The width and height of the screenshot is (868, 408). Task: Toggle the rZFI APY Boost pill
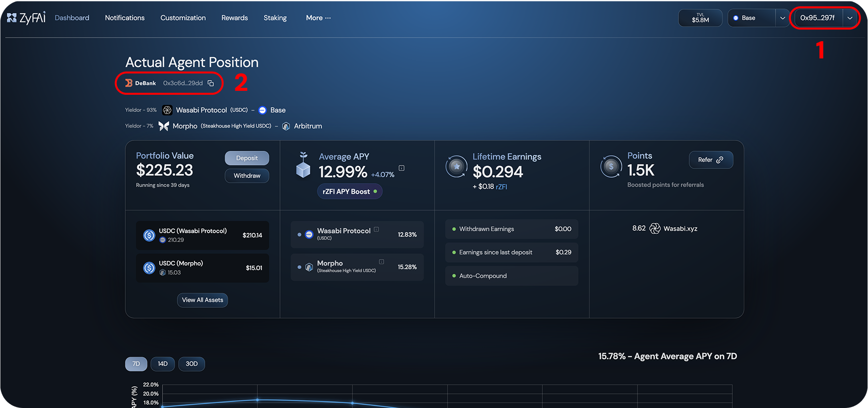pos(349,191)
